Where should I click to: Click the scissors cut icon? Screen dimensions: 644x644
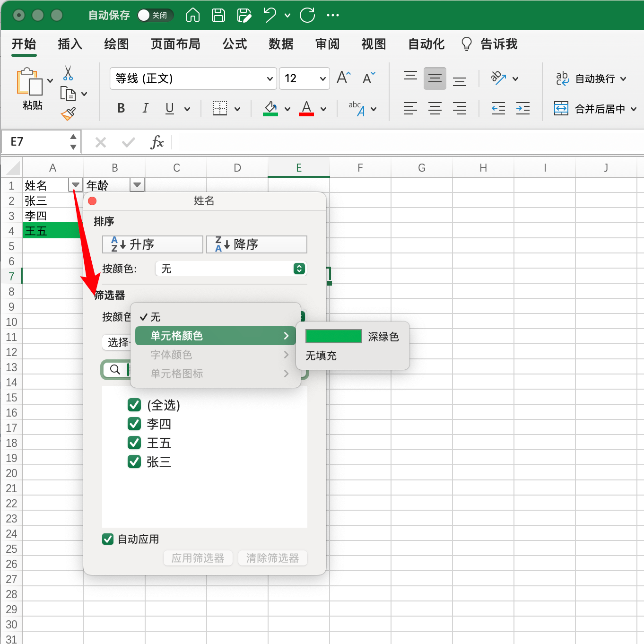click(68, 73)
